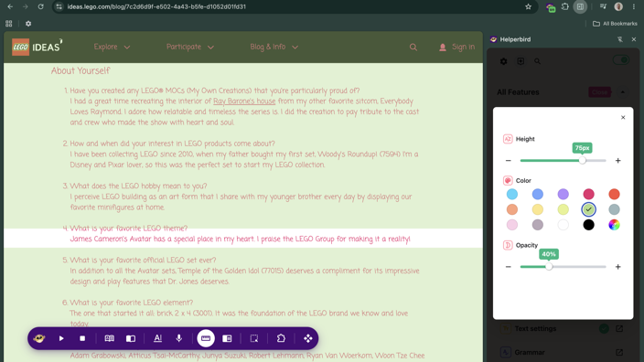Viewport: 644px width, 362px height.
Task: Open the immersive reader book icon
Action: [109, 338]
